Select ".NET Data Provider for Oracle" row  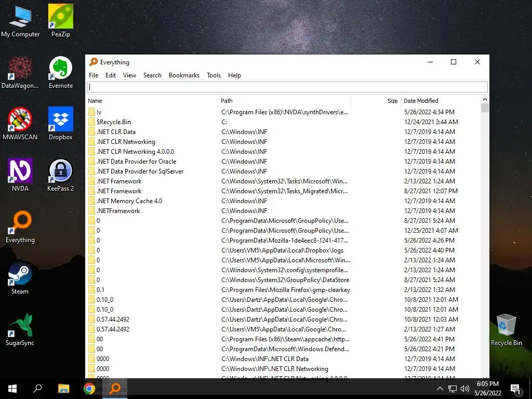[x=283, y=162]
